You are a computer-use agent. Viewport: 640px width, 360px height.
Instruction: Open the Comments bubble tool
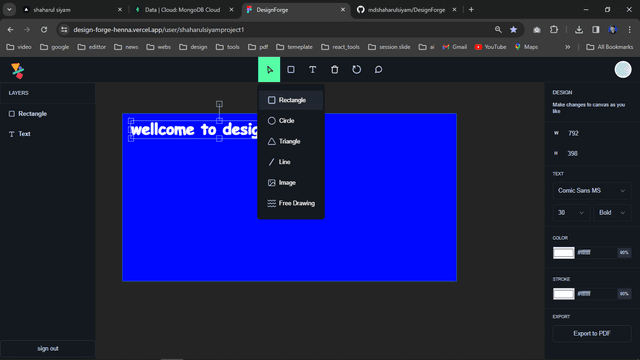tap(378, 69)
